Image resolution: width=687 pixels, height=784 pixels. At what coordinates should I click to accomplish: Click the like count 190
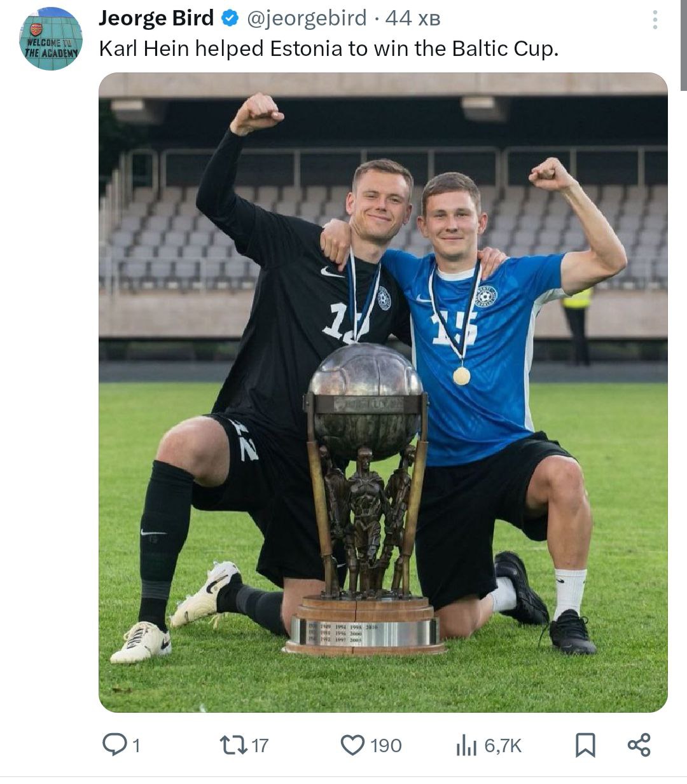(x=386, y=745)
